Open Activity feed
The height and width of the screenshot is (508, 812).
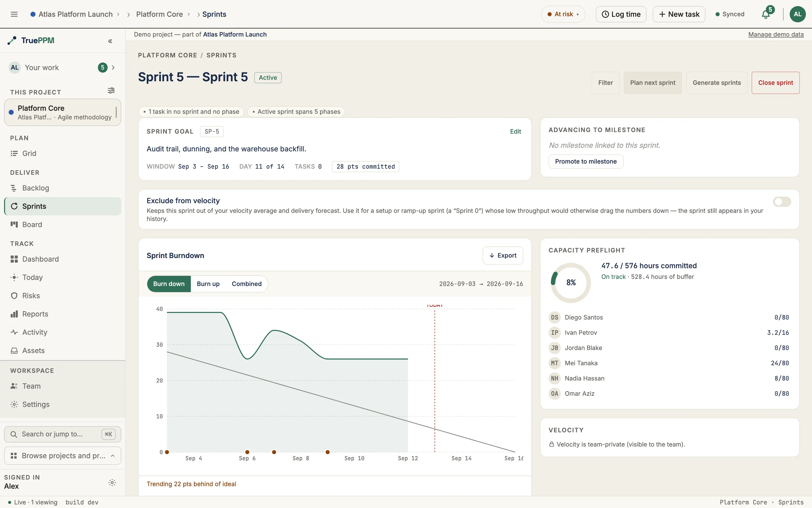click(63, 332)
